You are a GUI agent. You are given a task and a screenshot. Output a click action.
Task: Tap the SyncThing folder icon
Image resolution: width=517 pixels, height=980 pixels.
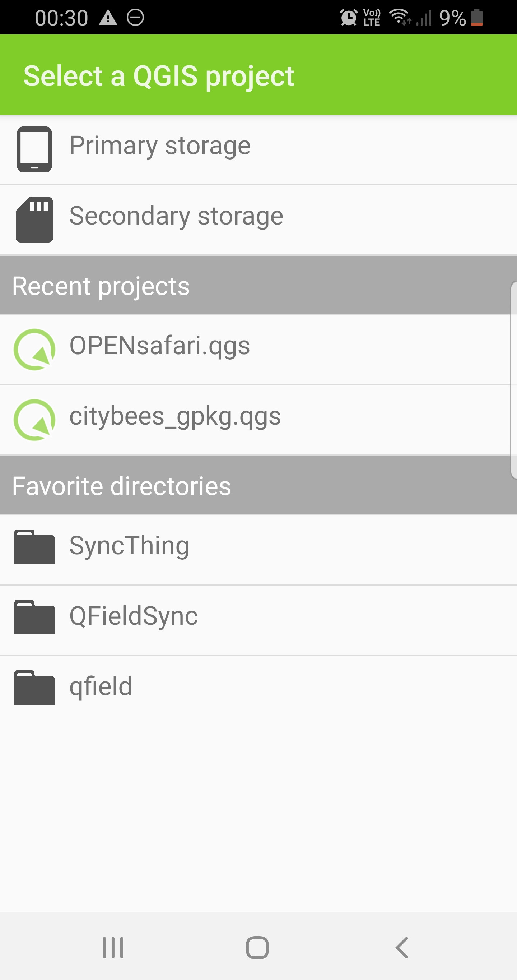34,547
